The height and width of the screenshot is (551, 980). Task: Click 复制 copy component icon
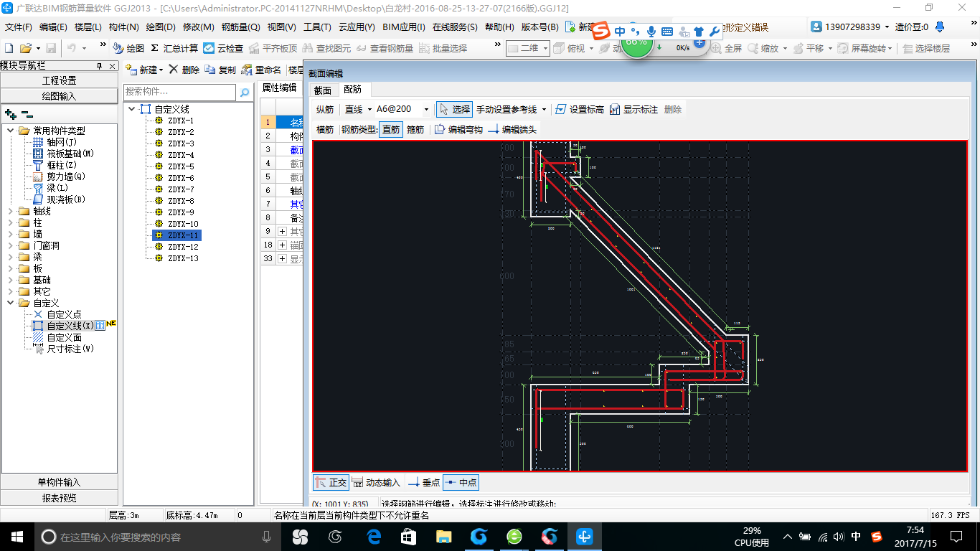220,70
